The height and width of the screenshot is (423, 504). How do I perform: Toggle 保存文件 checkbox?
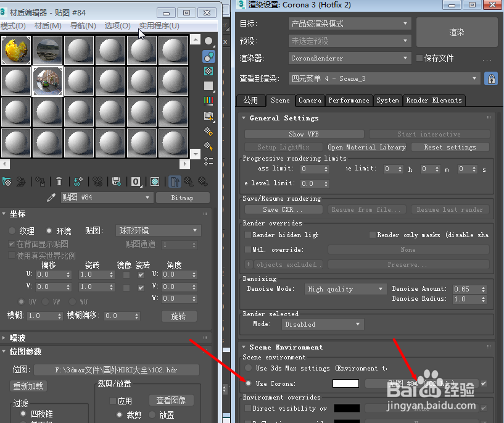(419, 58)
